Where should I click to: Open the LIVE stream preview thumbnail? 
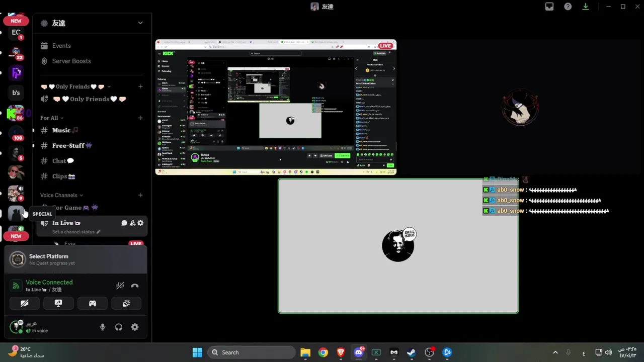pos(276,107)
